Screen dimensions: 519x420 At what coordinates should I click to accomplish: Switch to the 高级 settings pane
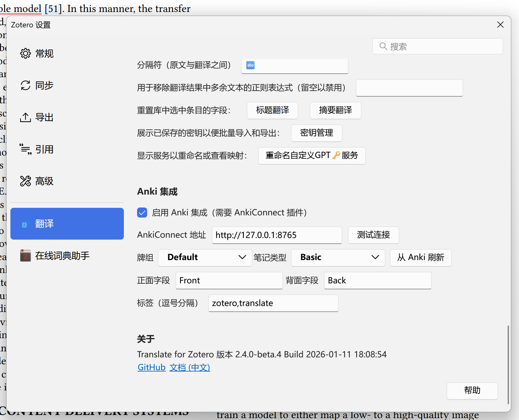coord(67,181)
